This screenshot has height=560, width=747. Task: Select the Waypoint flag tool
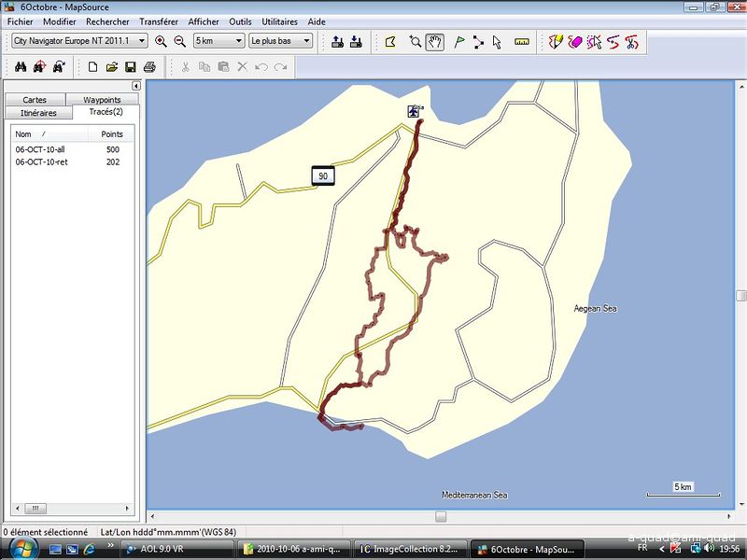point(458,41)
